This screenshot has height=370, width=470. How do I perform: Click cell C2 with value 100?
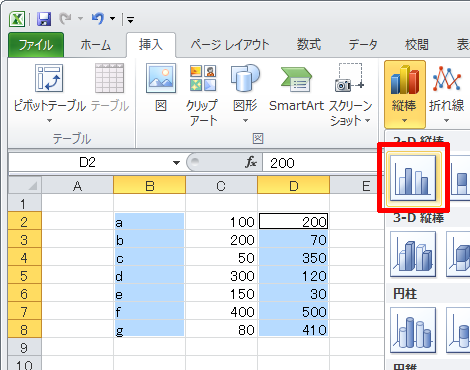tap(221, 221)
